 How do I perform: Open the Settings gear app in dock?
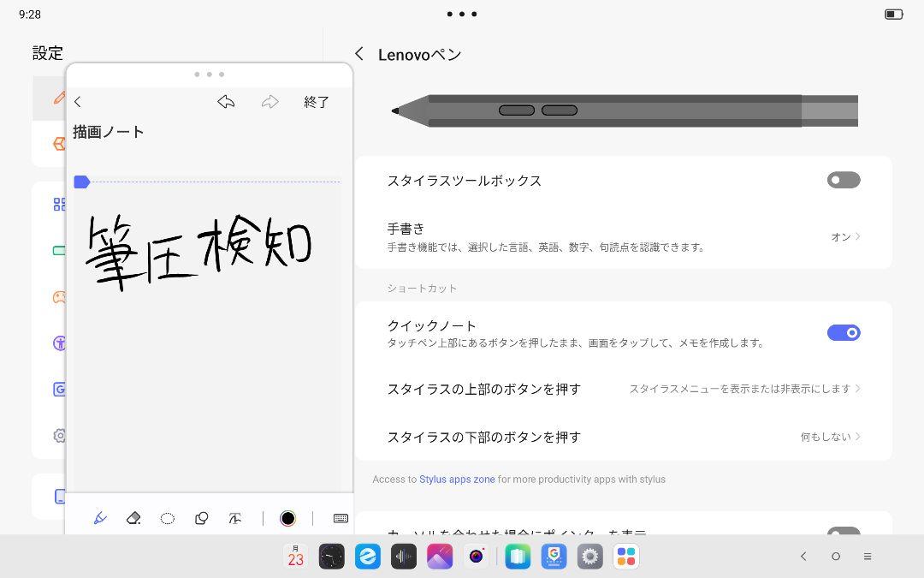click(x=589, y=557)
